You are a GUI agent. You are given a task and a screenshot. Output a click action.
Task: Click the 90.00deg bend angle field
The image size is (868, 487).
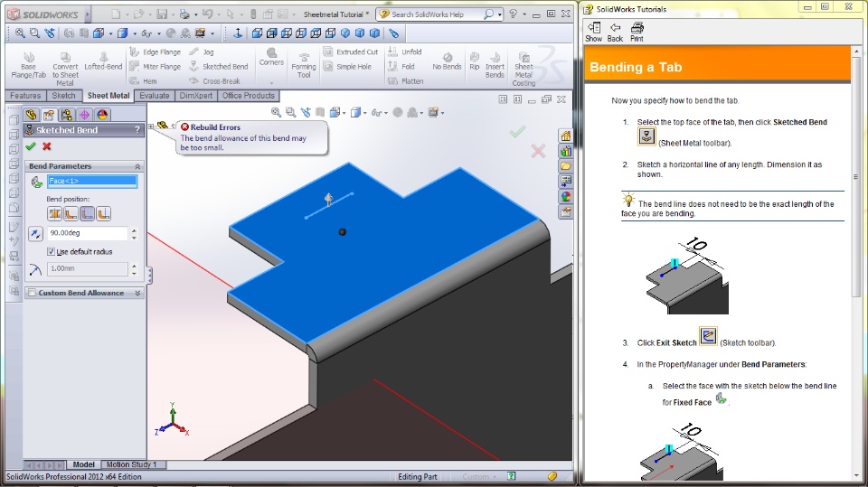point(88,233)
